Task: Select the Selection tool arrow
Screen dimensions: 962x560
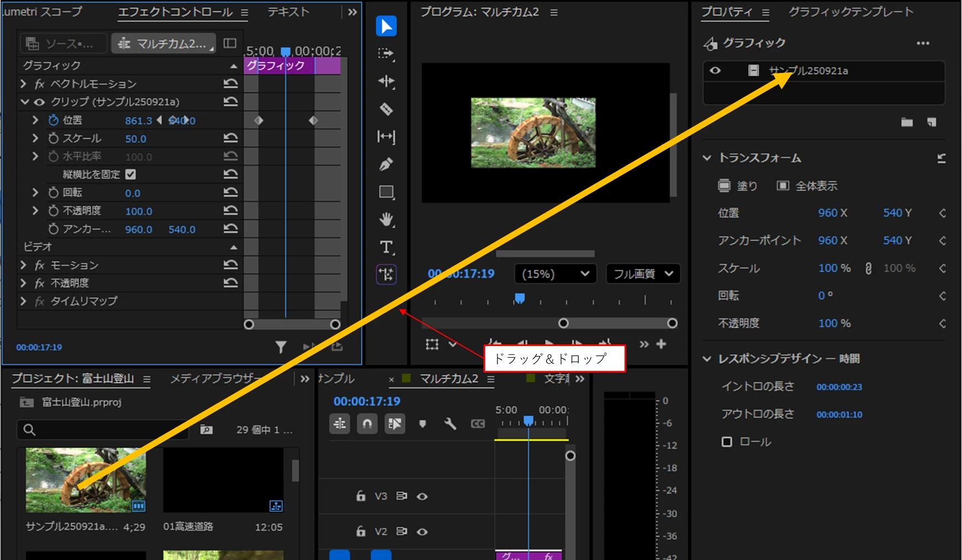Action: click(x=386, y=26)
